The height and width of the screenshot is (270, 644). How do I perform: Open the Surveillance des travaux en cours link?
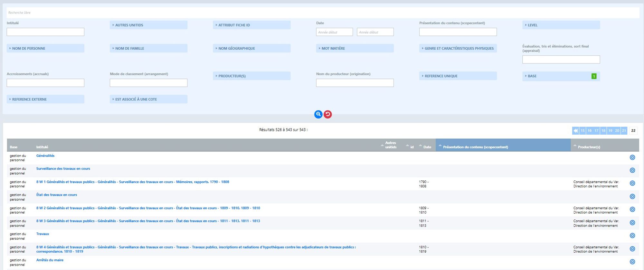tap(63, 169)
